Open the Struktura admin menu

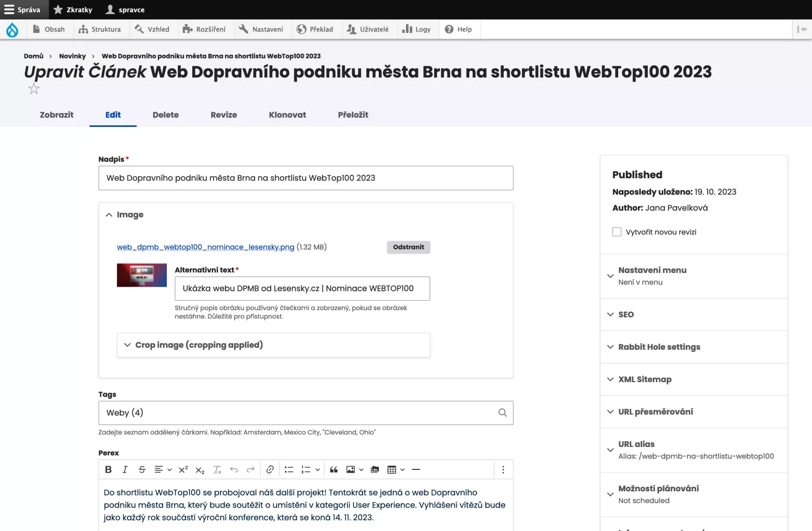(x=100, y=29)
